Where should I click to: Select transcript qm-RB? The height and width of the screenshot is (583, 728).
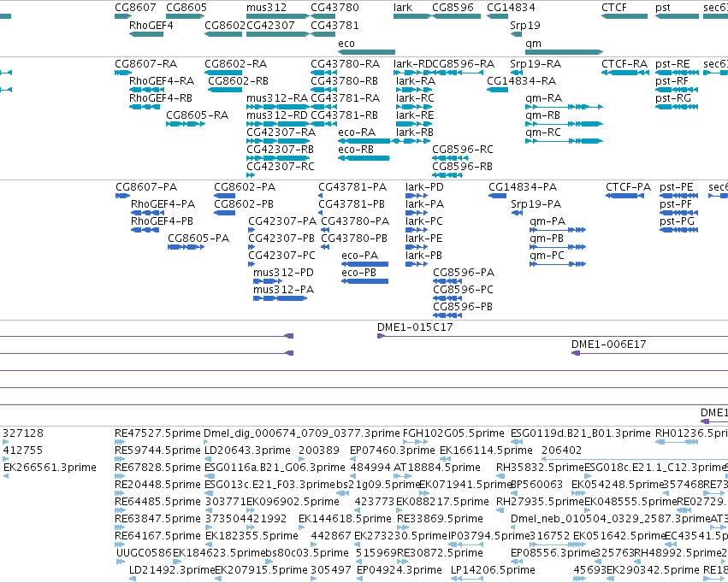coord(542,115)
